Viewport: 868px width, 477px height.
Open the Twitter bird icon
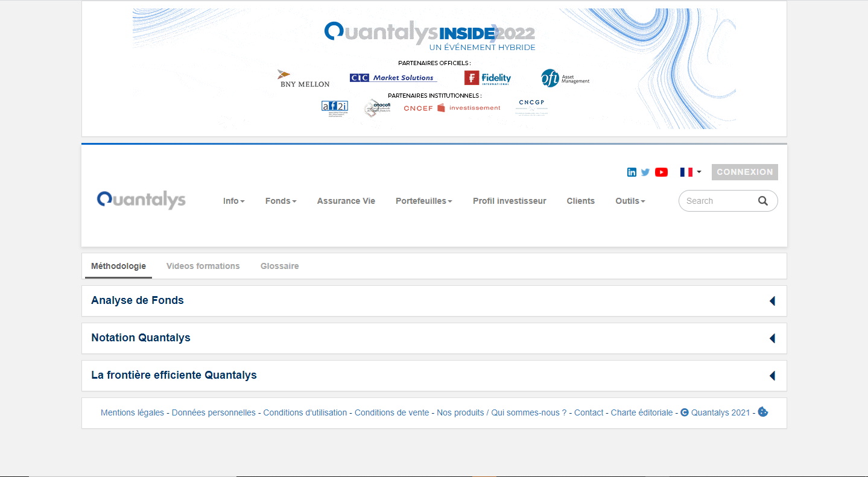(645, 172)
